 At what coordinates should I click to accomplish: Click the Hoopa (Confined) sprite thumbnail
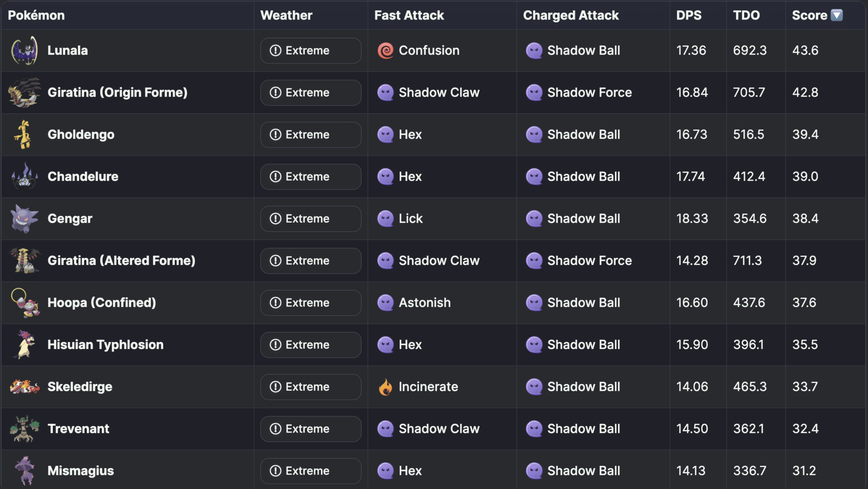(x=24, y=303)
